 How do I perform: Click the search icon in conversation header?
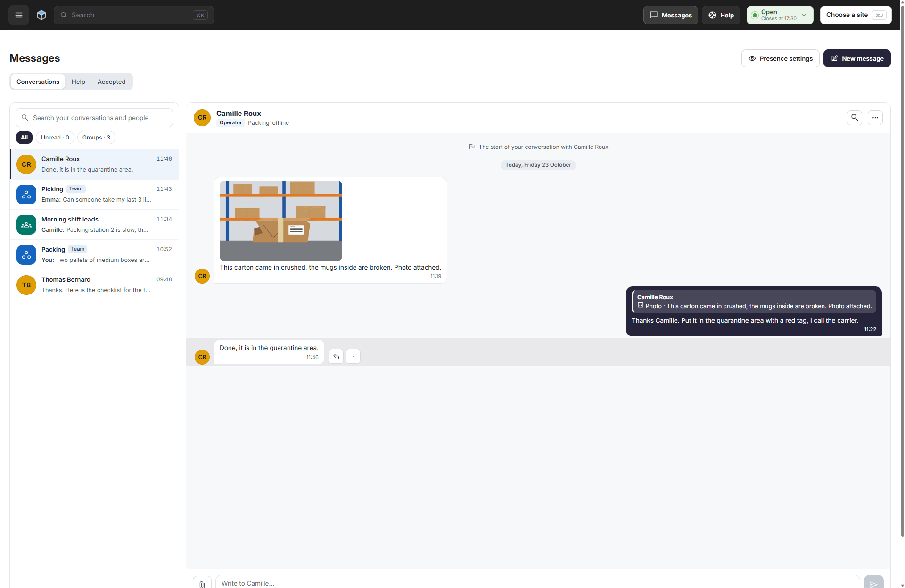[855, 118]
